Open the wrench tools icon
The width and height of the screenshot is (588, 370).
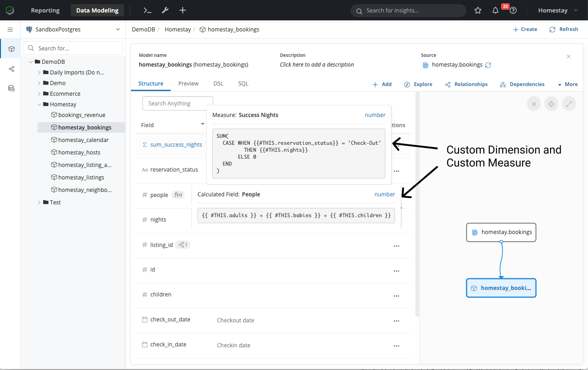(165, 10)
